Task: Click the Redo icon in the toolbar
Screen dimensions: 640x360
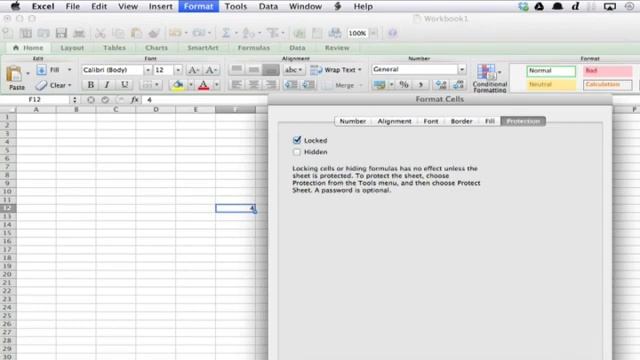Action: point(198,33)
